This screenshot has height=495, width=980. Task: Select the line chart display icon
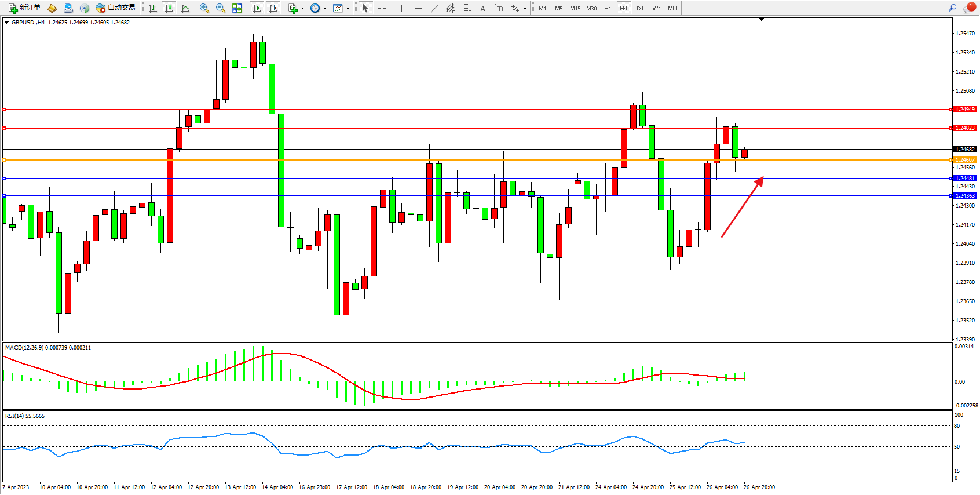pyautogui.click(x=185, y=8)
